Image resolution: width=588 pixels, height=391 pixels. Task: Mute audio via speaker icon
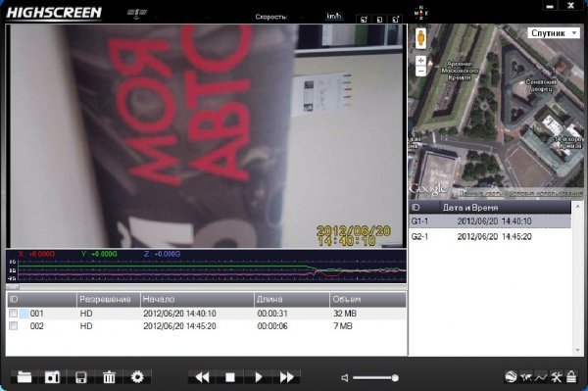click(x=345, y=378)
